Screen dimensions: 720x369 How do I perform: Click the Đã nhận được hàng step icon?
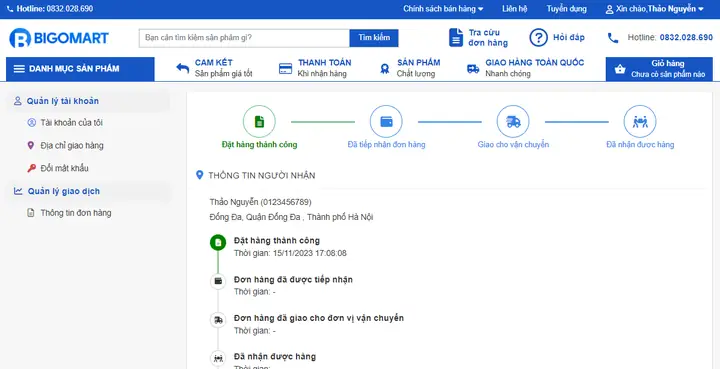click(x=640, y=122)
